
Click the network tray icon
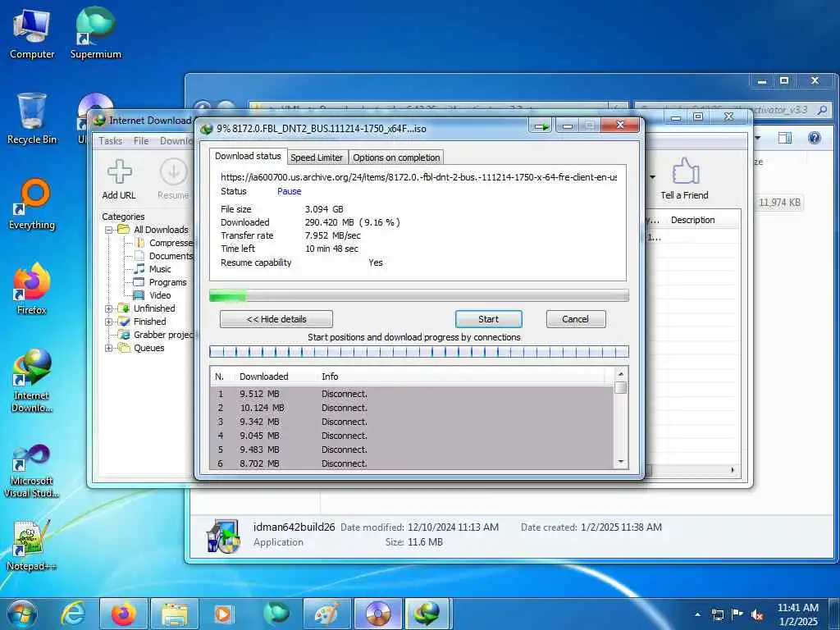click(x=717, y=614)
